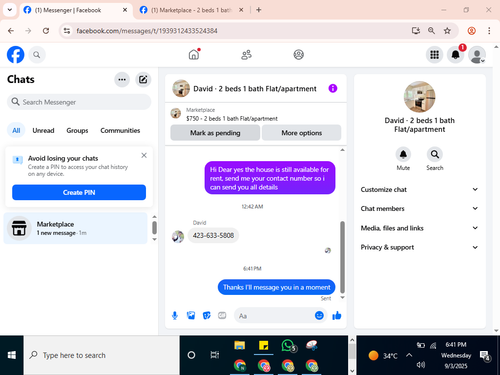Screen dimensions: 500x375
Task: Open Chats options three-dot button
Action: (122, 79)
